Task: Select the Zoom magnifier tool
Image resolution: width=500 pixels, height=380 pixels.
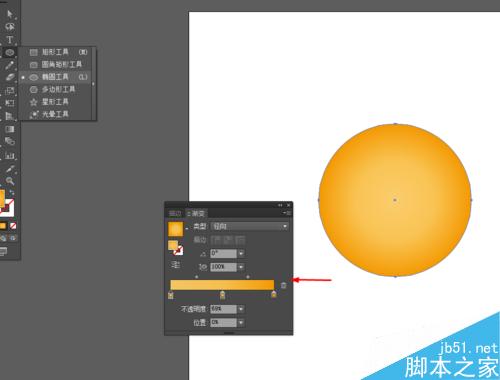Action: pos(10,181)
